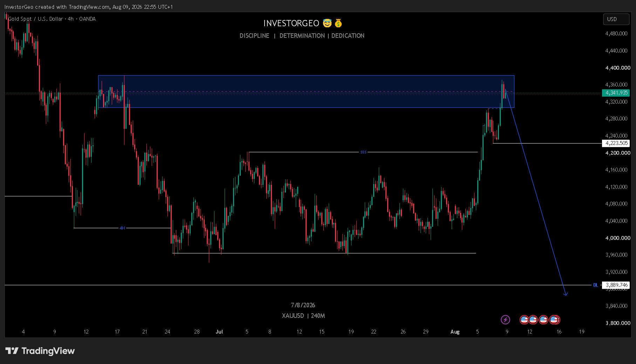
Task: Click the 16 date on the time axis
Action: (x=559, y=332)
